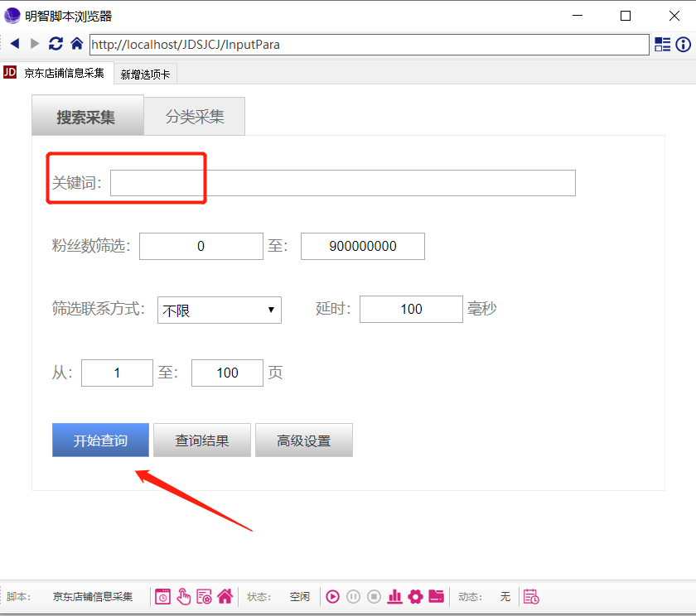Click the 毫秒 unit text
Screen dimensions: 696x616
pyautogui.click(x=481, y=309)
